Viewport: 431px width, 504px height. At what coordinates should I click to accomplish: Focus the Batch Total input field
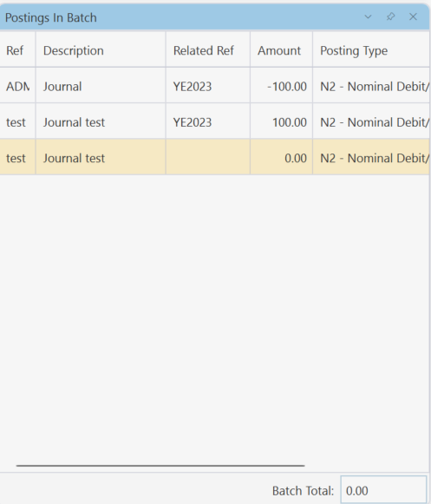[x=383, y=490]
